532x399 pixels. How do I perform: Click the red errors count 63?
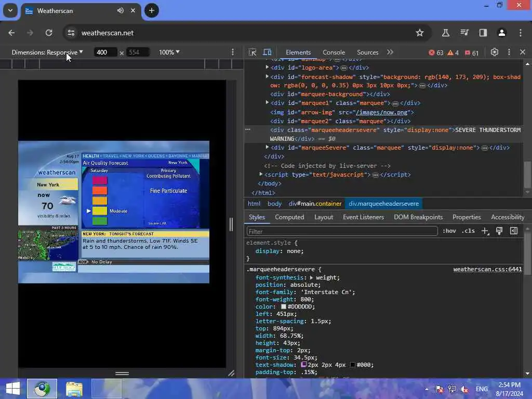[x=436, y=52]
